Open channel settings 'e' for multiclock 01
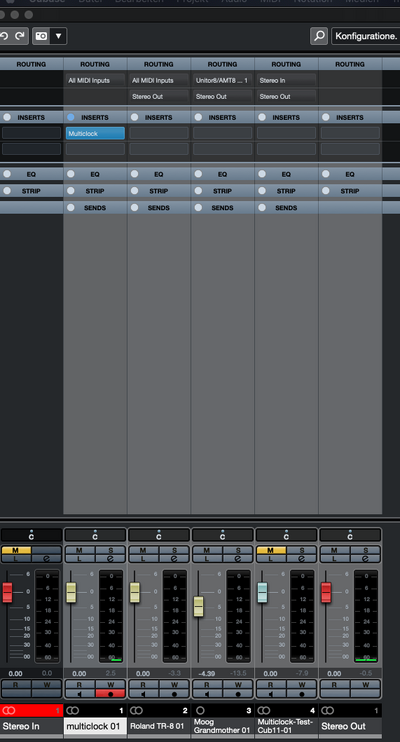 [110, 559]
